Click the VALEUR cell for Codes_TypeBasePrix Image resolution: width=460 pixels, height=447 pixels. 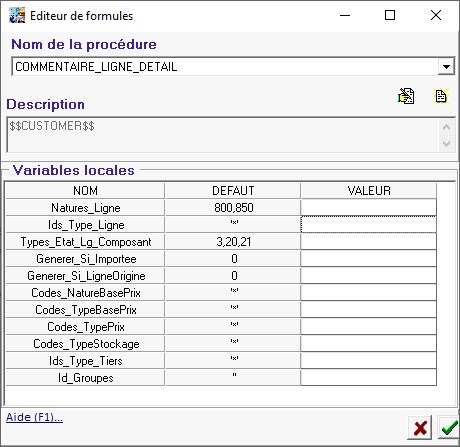(369, 310)
